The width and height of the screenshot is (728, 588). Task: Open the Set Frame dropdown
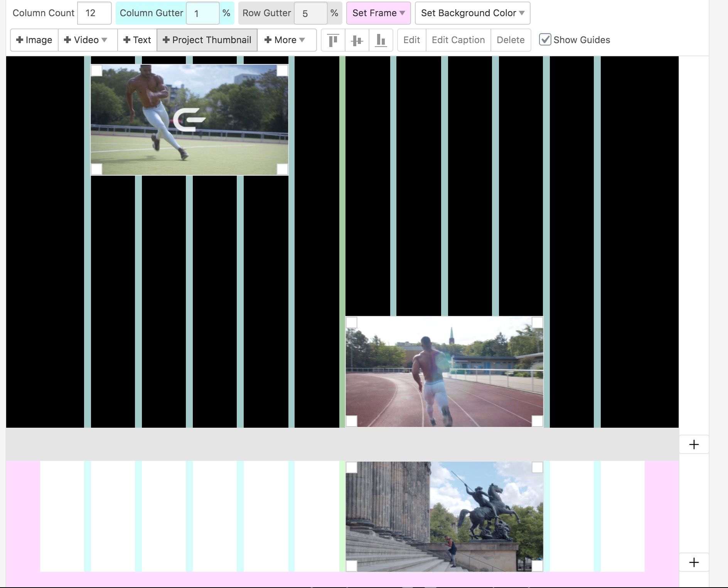(378, 13)
